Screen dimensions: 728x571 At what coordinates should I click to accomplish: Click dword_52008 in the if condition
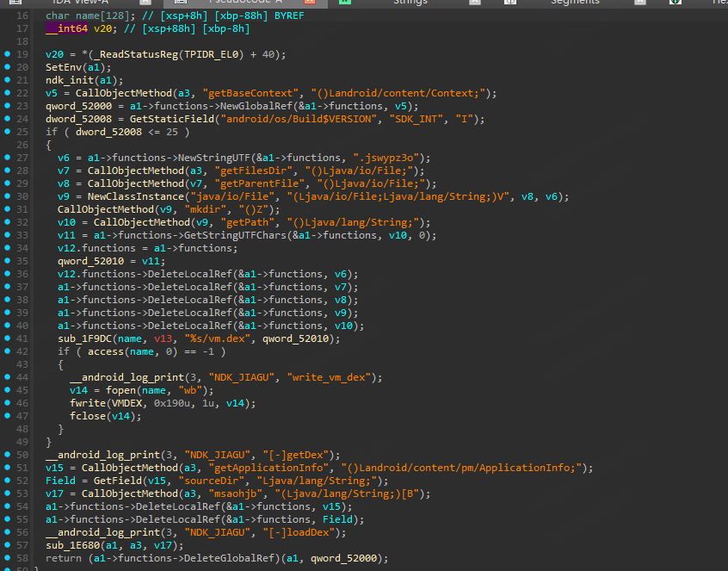[x=108, y=132]
